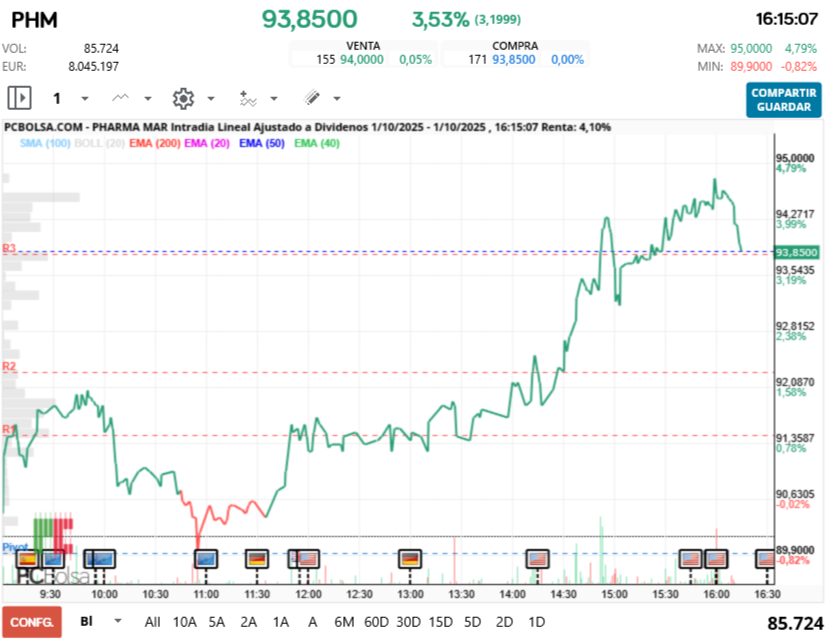Image resolution: width=837 pixels, height=643 pixels.
Task: Click the German flag event at 13:00
Action: tap(411, 559)
